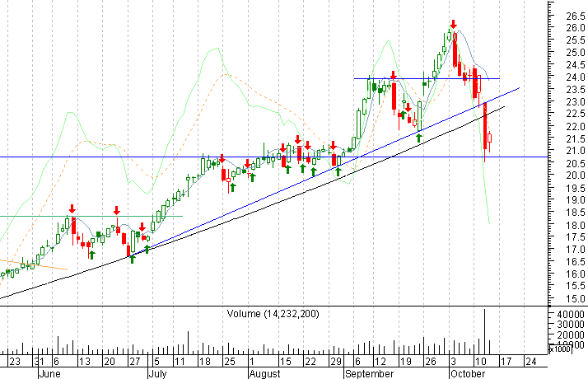
Task: Click the "21.0" price axis value
Action: pyautogui.click(x=576, y=151)
